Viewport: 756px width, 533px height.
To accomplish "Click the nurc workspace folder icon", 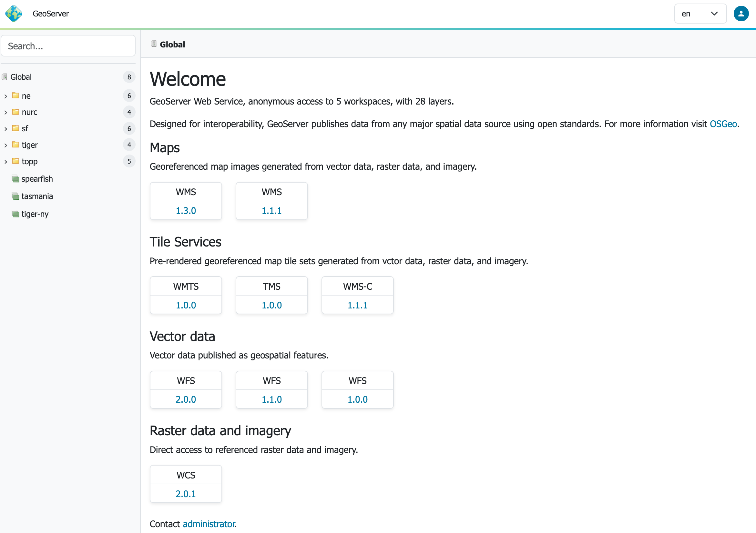I will [15, 112].
